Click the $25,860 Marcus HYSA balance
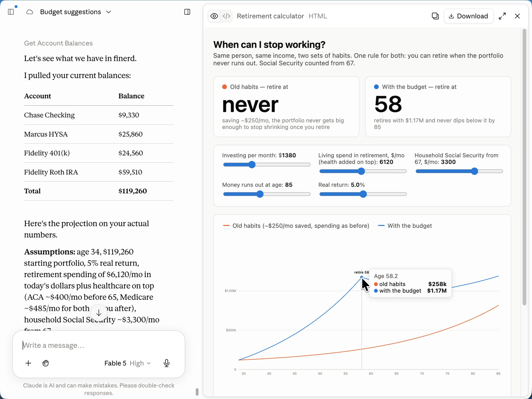532x399 pixels. [130, 134]
